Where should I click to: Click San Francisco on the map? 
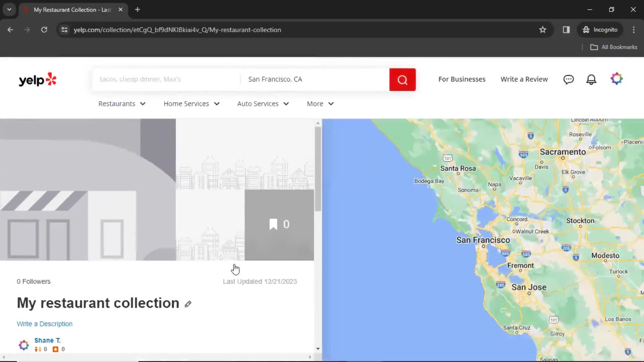pyautogui.click(x=483, y=240)
